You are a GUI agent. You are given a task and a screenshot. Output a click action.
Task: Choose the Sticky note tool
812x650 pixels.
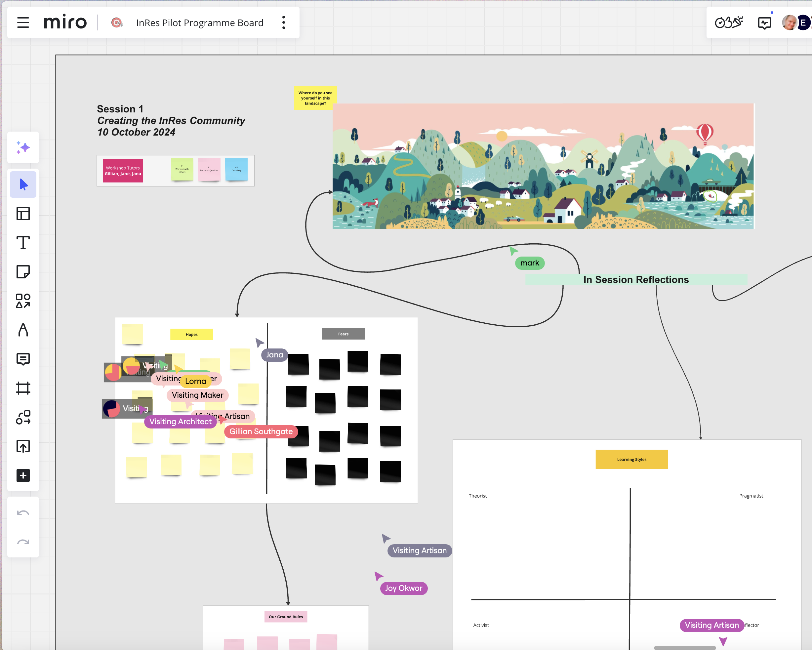pyautogui.click(x=23, y=271)
